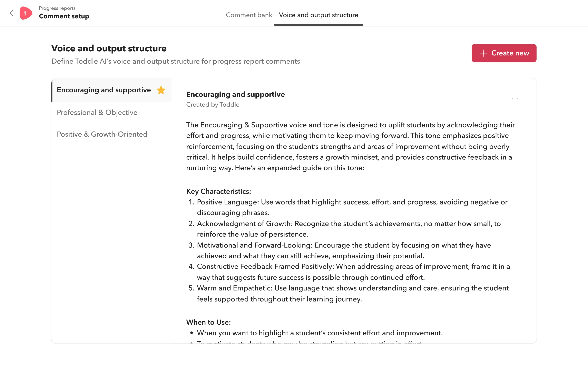This screenshot has width=588, height=367.
Task: Click the Key Characteristics heading
Action: tap(218, 191)
